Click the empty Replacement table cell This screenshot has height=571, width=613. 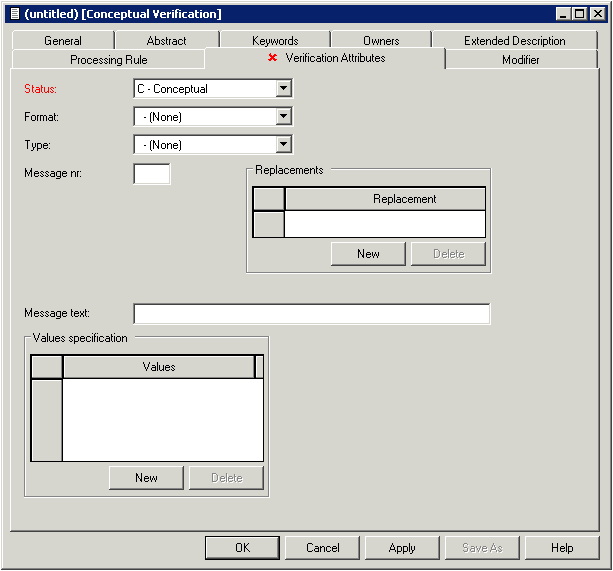click(385, 223)
